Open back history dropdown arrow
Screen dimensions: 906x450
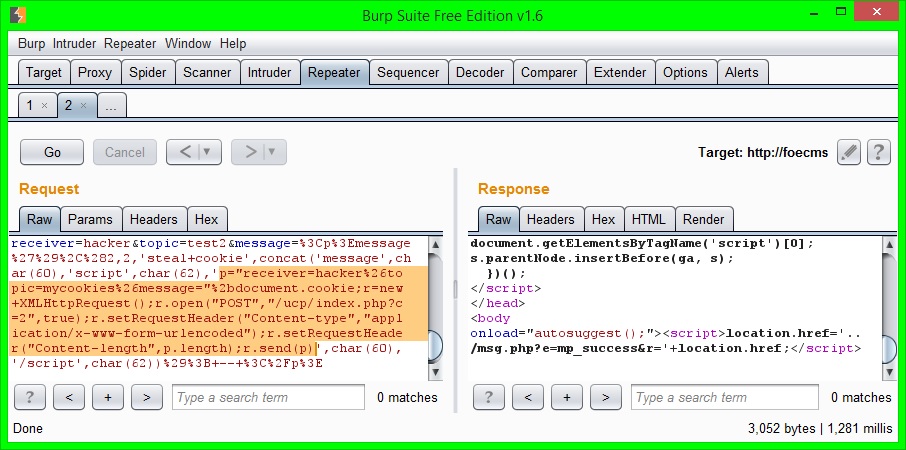click(208, 153)
